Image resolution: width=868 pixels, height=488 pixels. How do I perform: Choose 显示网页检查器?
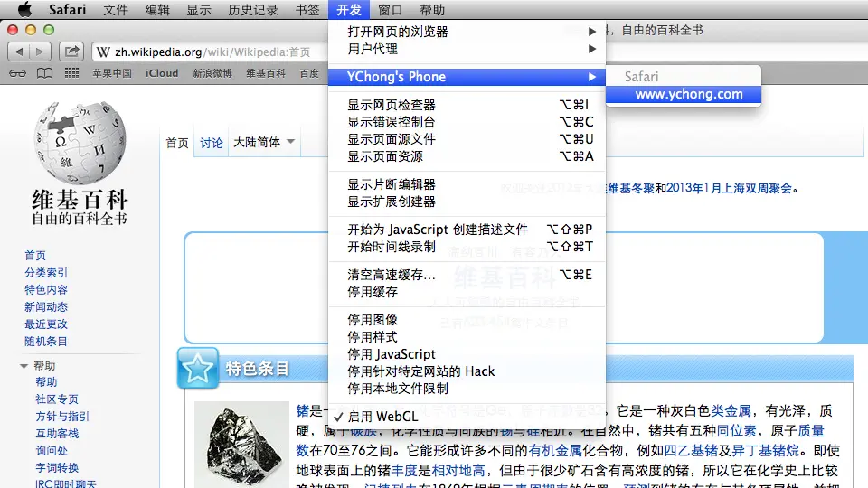tap(467, 105)
